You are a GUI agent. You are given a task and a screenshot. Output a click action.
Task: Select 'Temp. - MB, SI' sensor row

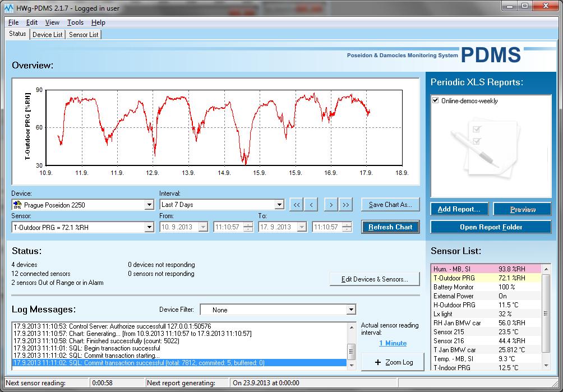pos(486,358)
